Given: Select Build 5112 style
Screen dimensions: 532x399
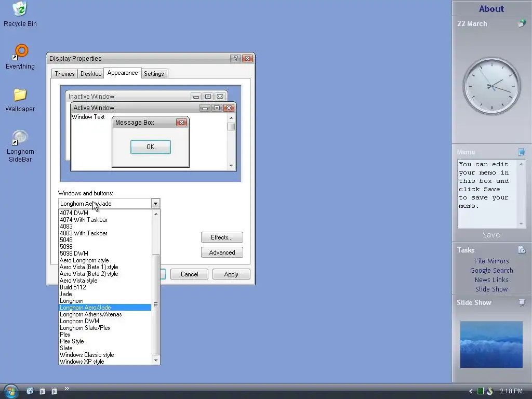Looking at the screenshot, I should point(105,287).
